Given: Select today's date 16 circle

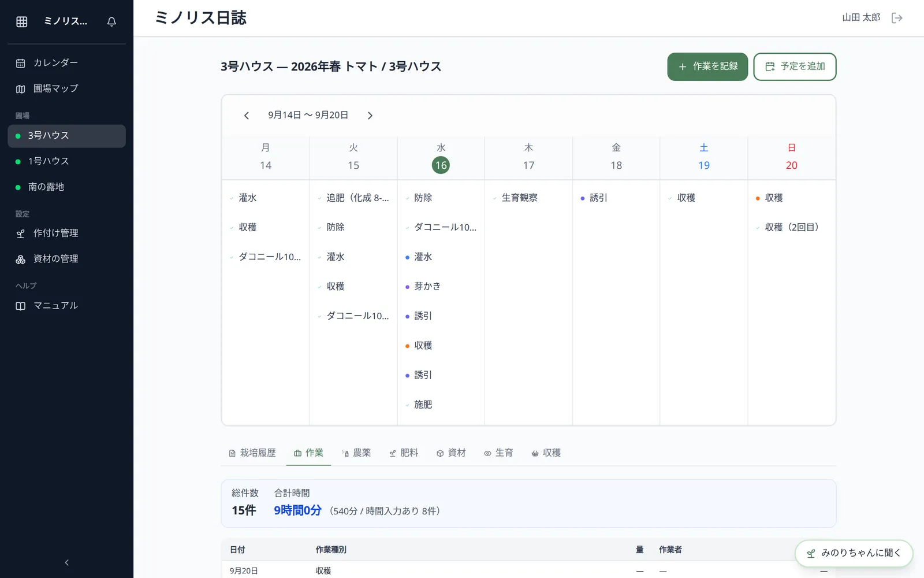Looking at the screenshot, I should coord(441,165).
